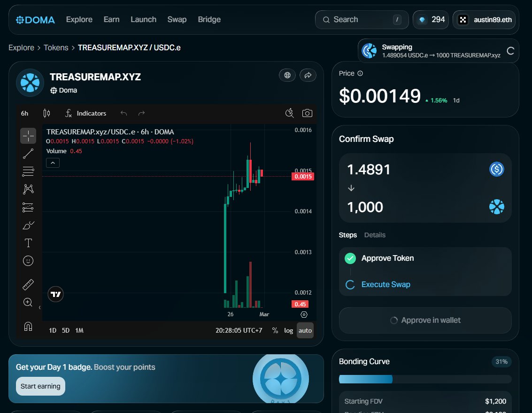Collapse the drawing toolbar side arrow
This screenshot has height=413, width=532.
(x=40, y=307)
